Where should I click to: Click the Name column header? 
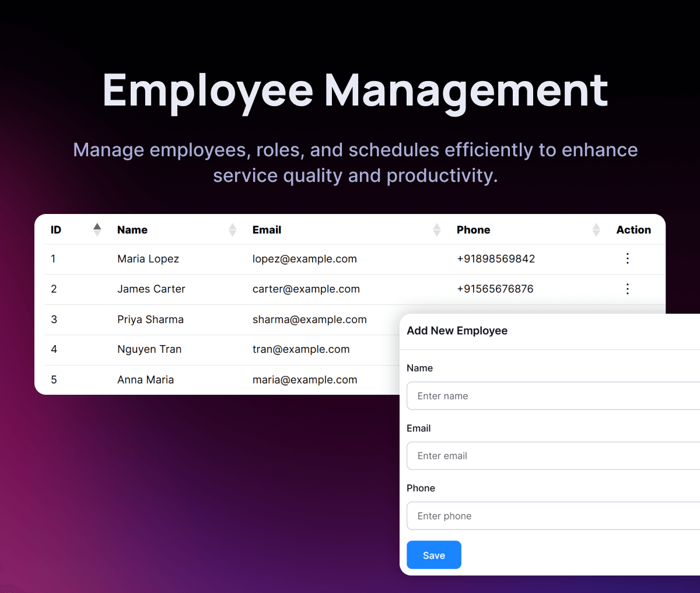tap(132, 230)
